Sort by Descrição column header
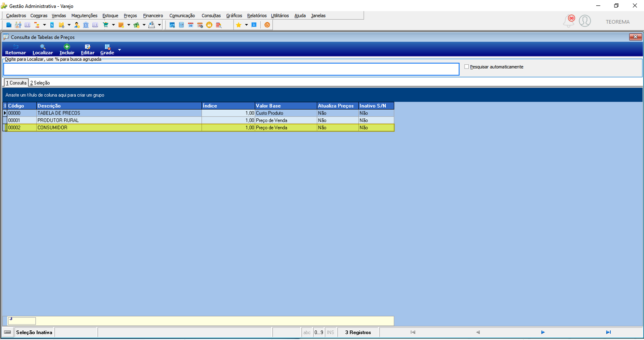The image size is (644, 340). 119,106
